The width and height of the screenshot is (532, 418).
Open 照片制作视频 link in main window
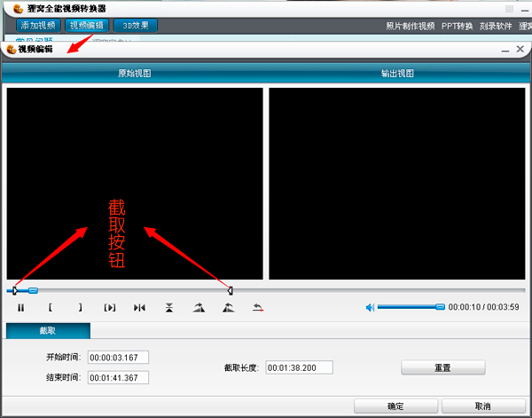411,26
